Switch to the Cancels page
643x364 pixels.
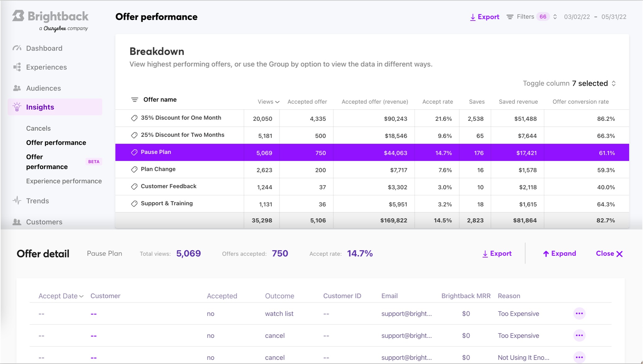pyautogui.click(x=38, y=128)
